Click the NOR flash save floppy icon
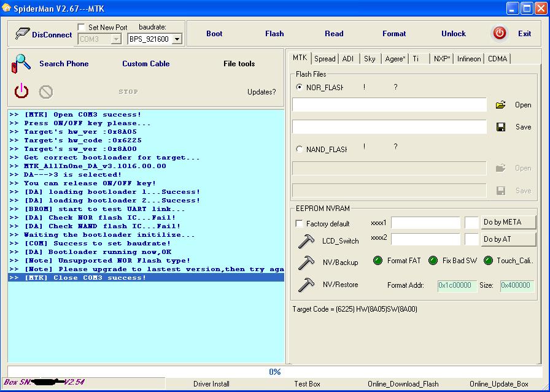Screen dimensions: 550x392 [501, 127]
